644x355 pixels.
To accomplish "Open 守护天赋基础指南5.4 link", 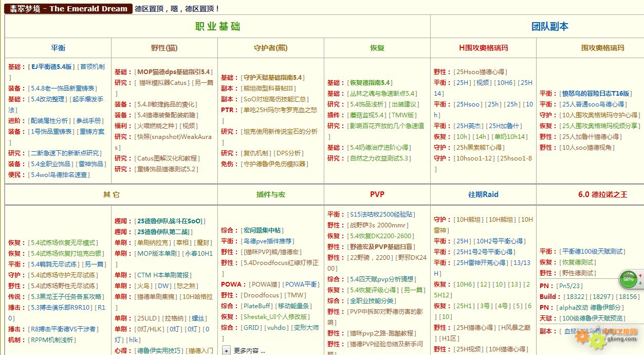I will coord(273,78).
